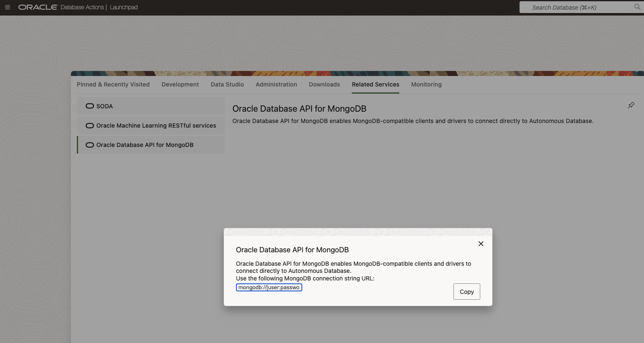The width and height of the screenshot is (644, 343).
Task: Close the MongoDB API dialog
Action: (x=481, y=244)
